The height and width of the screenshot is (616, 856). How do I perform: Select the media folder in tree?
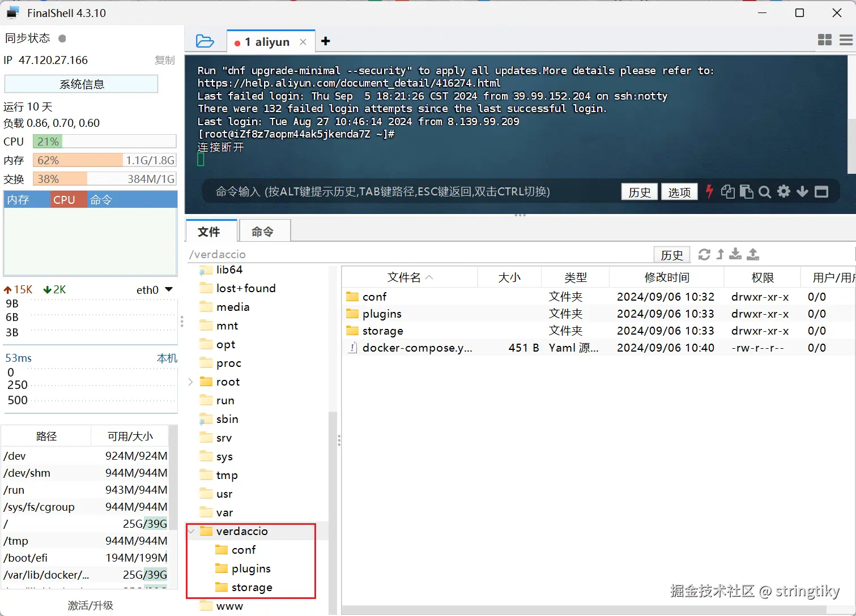233,307
